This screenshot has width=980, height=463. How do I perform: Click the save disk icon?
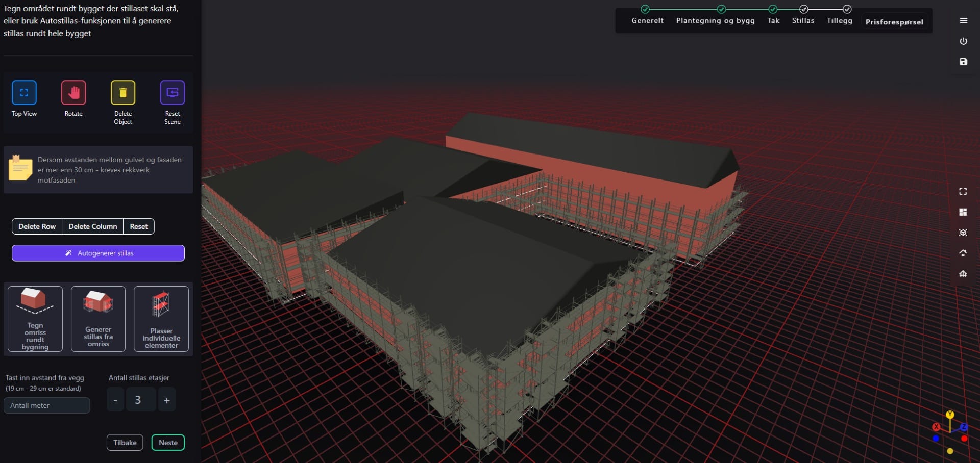pyautogui.click(x=963, y=62)
